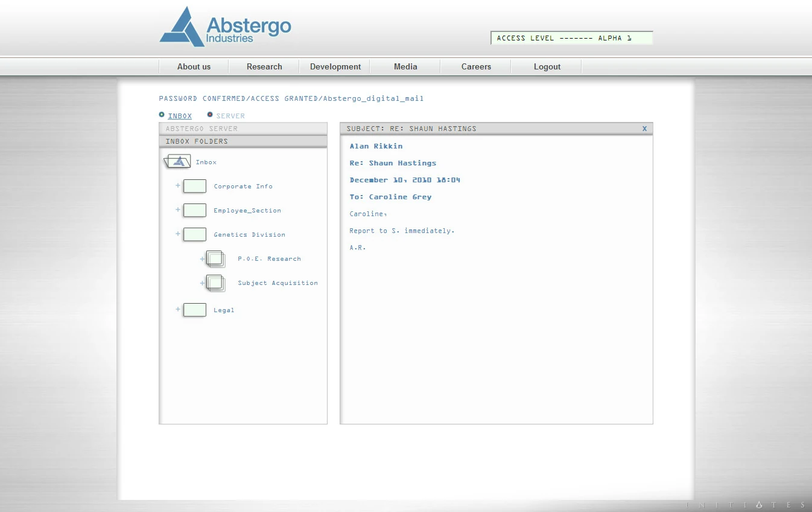This screenshot has width=812, height=512.
Task: Click the 'Re: Shaun Hastings' subject line in the email
Action: pos(393,163)
